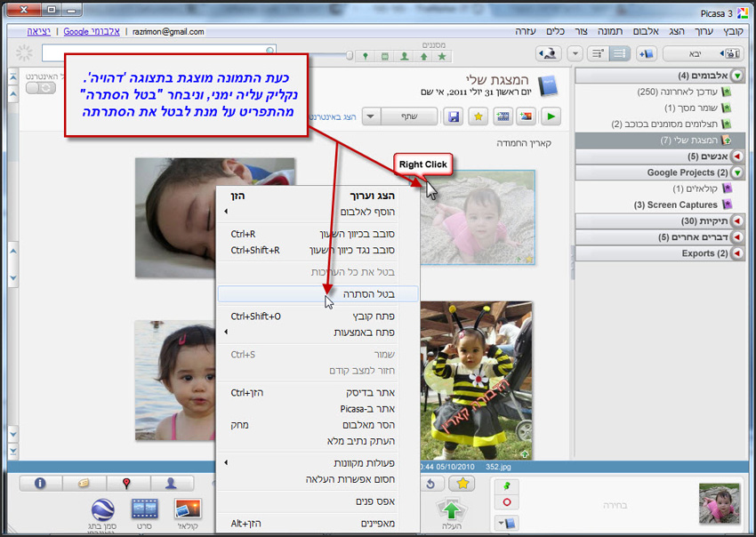This screenshot has height=537, width=756.
Task: Toggle the movies only filter icon
Action: click(385, 56)
